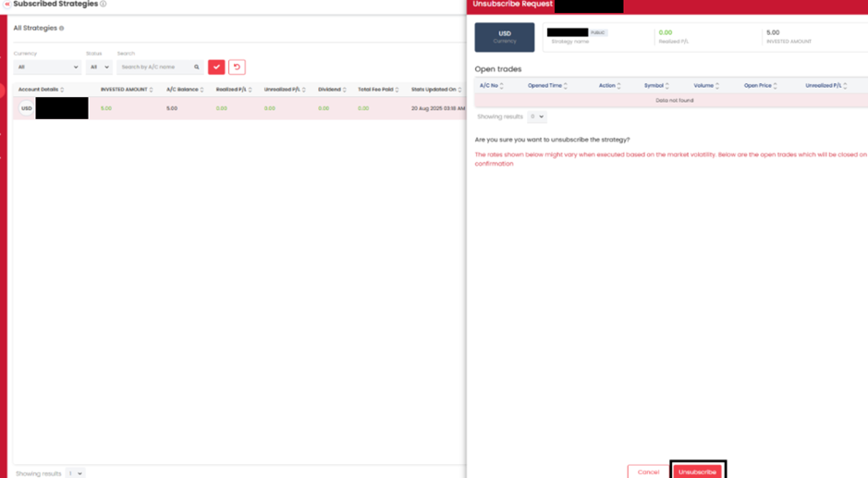Open bottom-left showing results page size dropdown
This screenshot has width=868, height=478.
[x=75, y=473]
